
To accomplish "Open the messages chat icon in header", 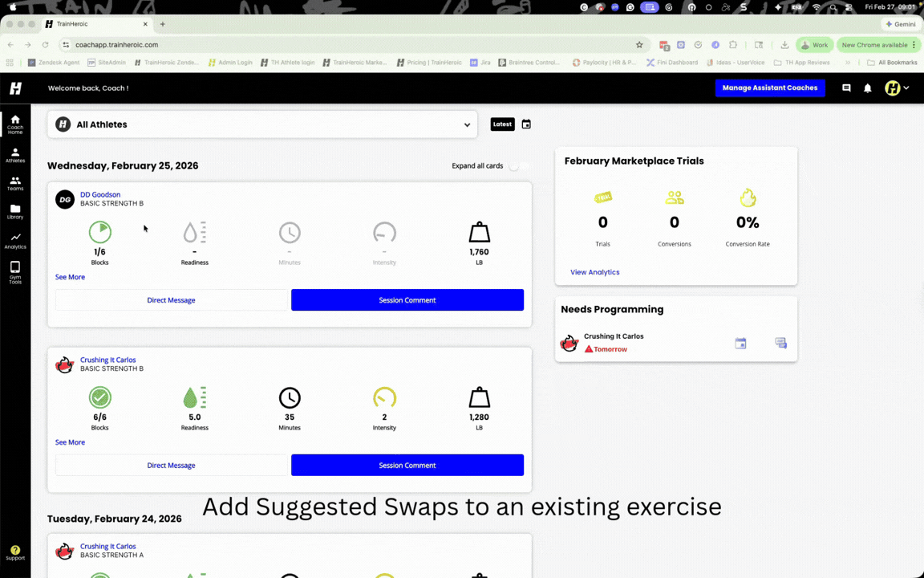I will click(x=846, y=88).
